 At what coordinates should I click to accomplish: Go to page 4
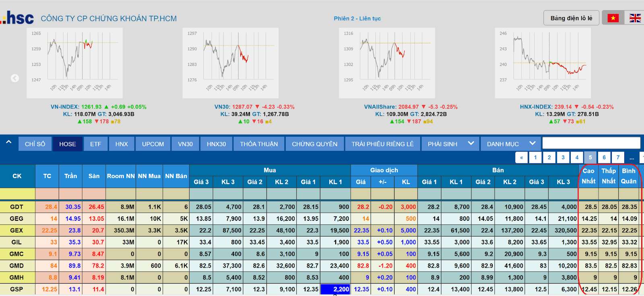[577, 157]
